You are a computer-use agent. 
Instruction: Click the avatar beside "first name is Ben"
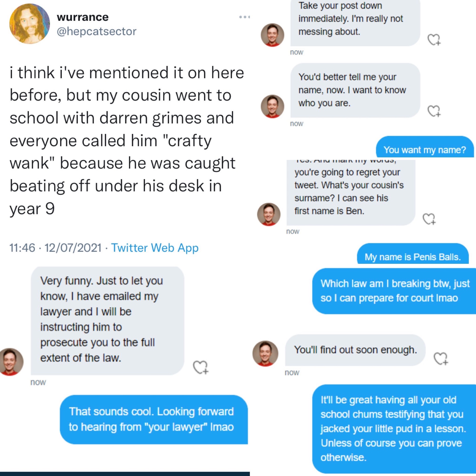pyautogui.click(x=269, y=214)
